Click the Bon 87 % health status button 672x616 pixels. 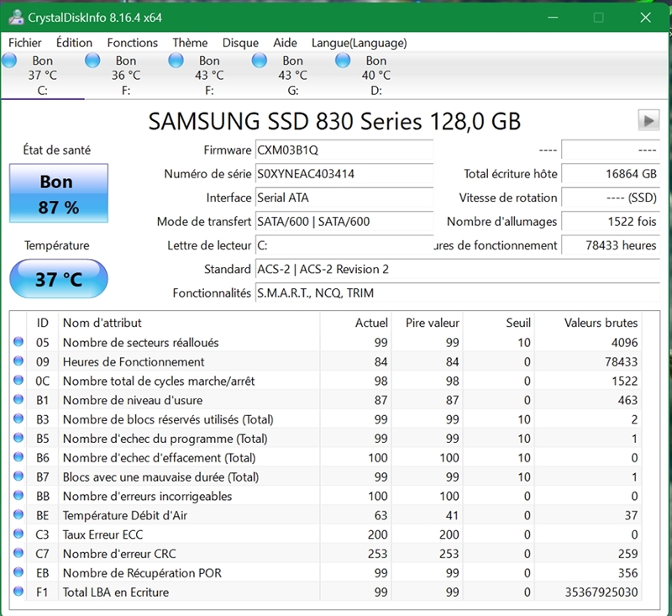[x=59, y=194]
